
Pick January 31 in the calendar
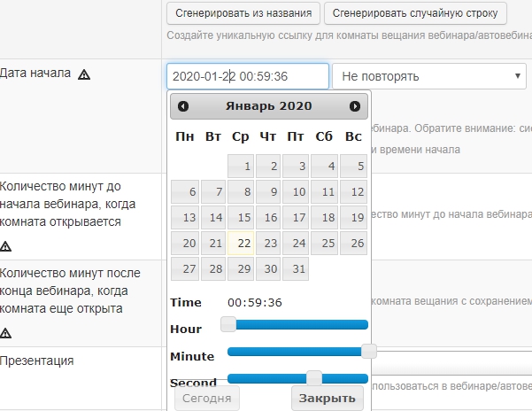tap(297, 269)
